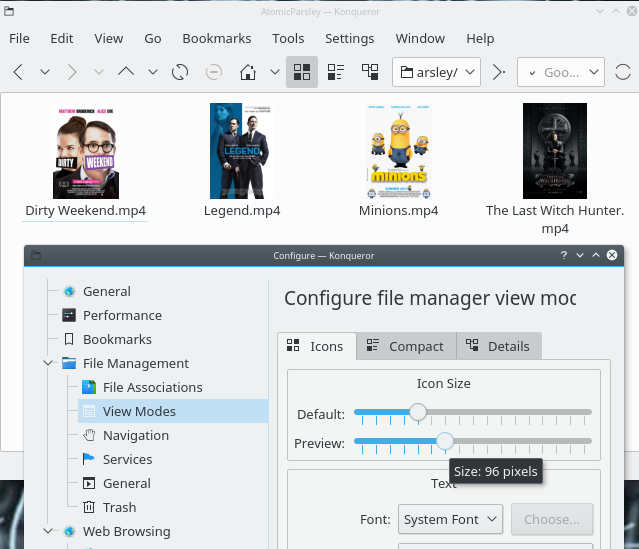Click the Konqueror window menu icon in titlebar
The image size is (639, 549).
9,11
